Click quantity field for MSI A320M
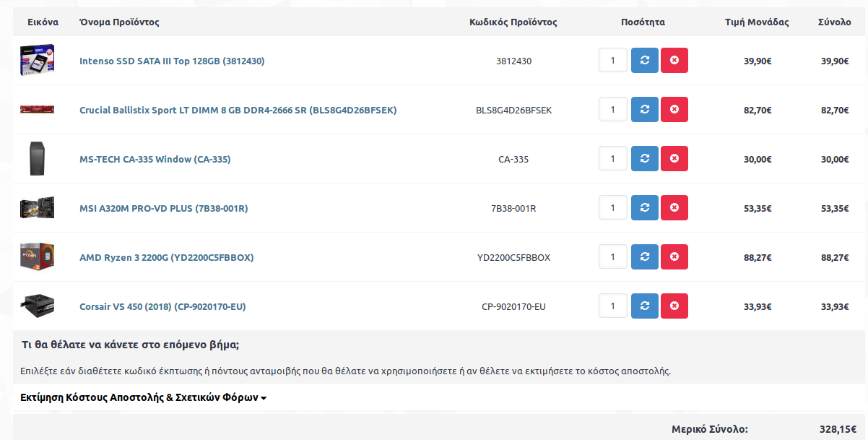The height and width of the screenshot is (440, 868). 613,208
